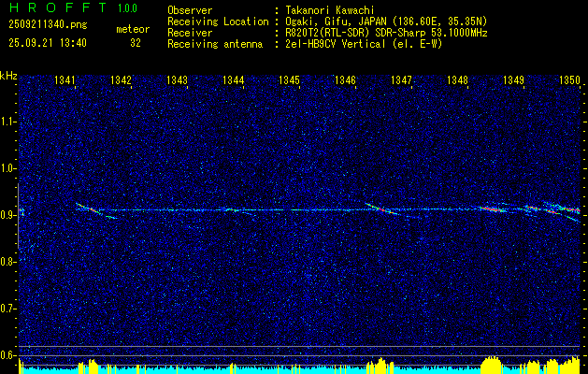Click the 1341 time marker
This screenshot has height=374, width=588.
pos(65,79)
